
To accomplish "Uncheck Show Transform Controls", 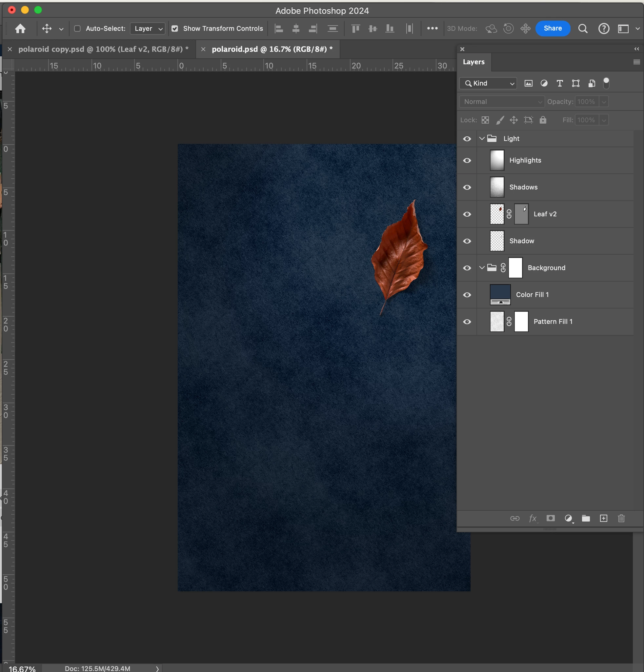I will pyautogui.click(x=175, y=29).
